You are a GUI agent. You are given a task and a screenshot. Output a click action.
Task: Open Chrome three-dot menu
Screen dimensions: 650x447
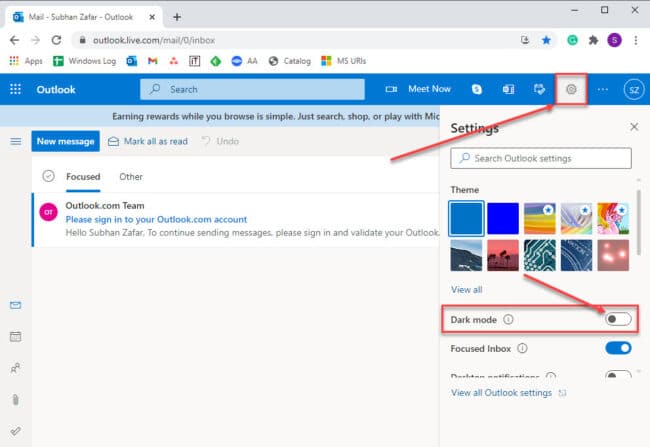[x=635, y=40]
